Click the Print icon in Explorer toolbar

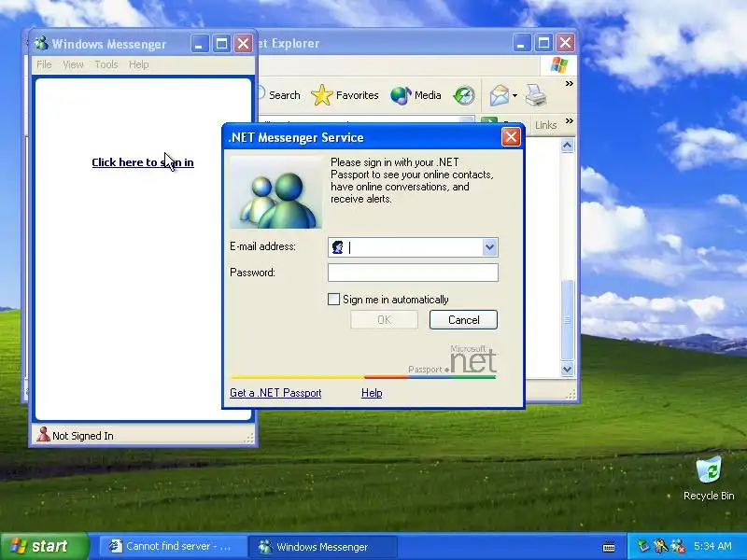pos(536,95)
